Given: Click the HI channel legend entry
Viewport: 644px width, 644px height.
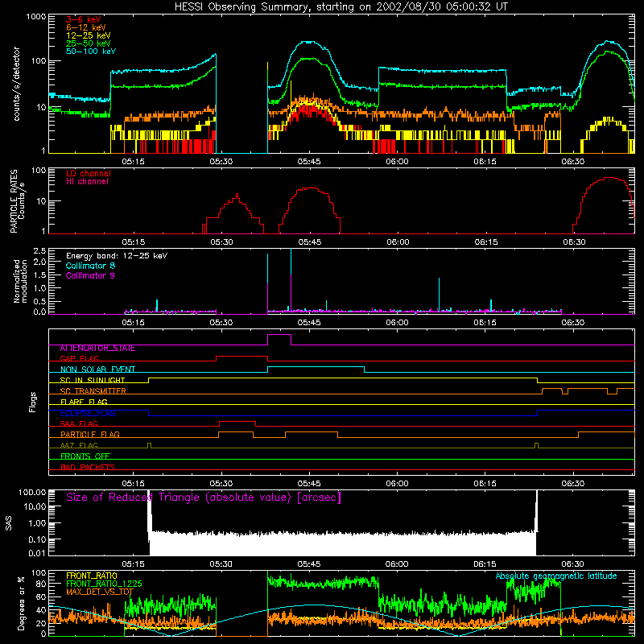Looking at the screenshot, I should pyautogui.click(x=87, y=182).
